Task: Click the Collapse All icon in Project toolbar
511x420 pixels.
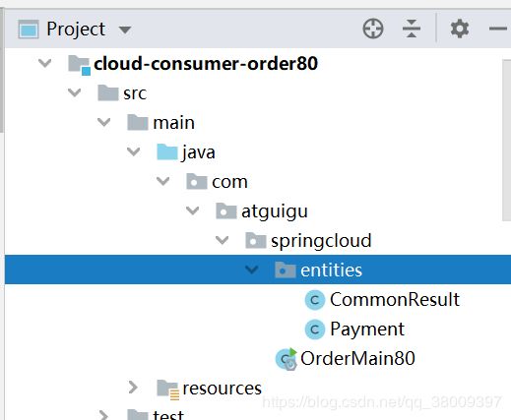Action: point(412,29)
